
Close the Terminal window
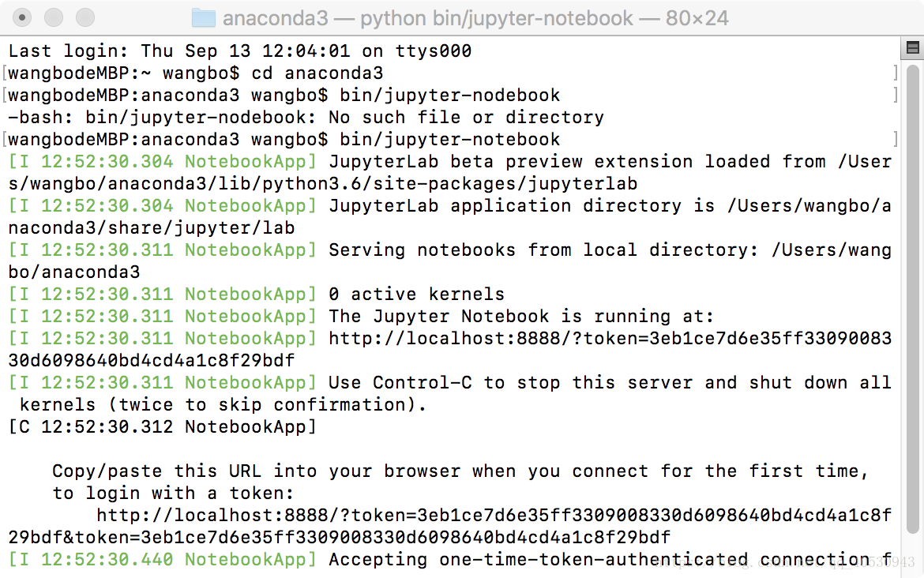pos(23,17)
